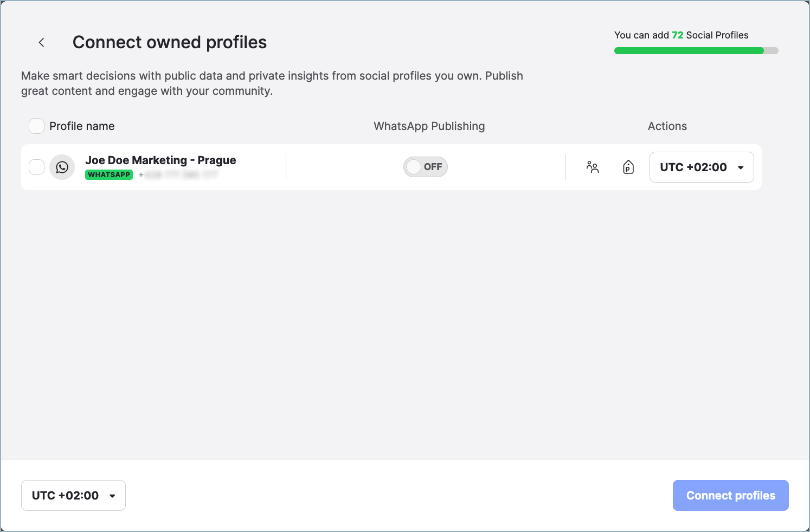Image resolution: width=810 pixels, height=532 pixels.
Task: Open member access icon in the Actions column
Action: pos(593,167)
